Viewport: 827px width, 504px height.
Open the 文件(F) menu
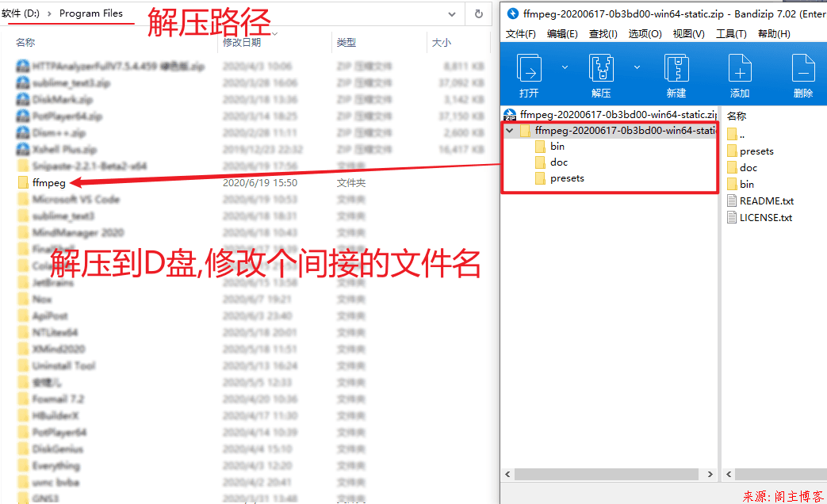[x=521, y=34]
